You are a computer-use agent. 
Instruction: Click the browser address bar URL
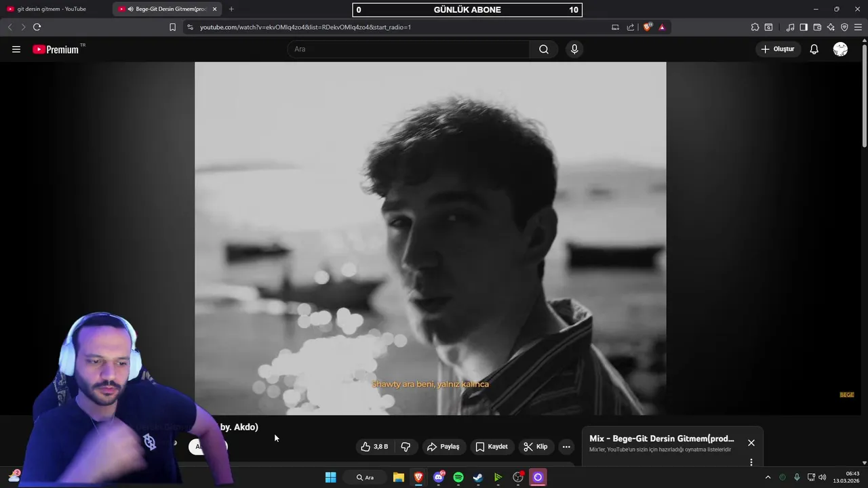pyautogui.click(x=305, y=27)
